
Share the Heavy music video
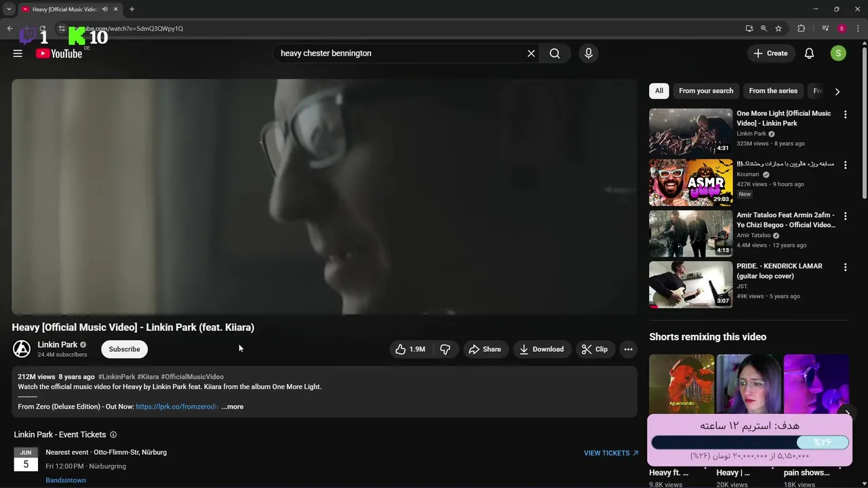pyautogui.click(x=485, y=349)
